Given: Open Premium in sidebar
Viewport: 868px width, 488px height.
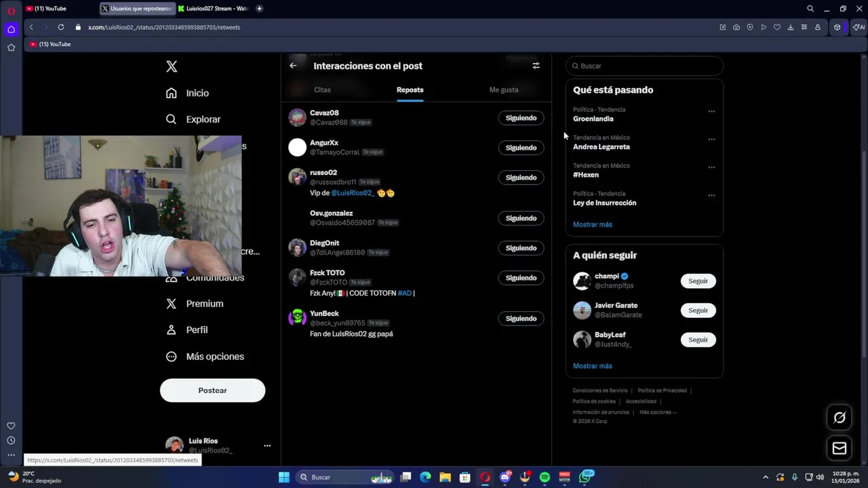Looking at the screenshot, I should click(195, 304).
